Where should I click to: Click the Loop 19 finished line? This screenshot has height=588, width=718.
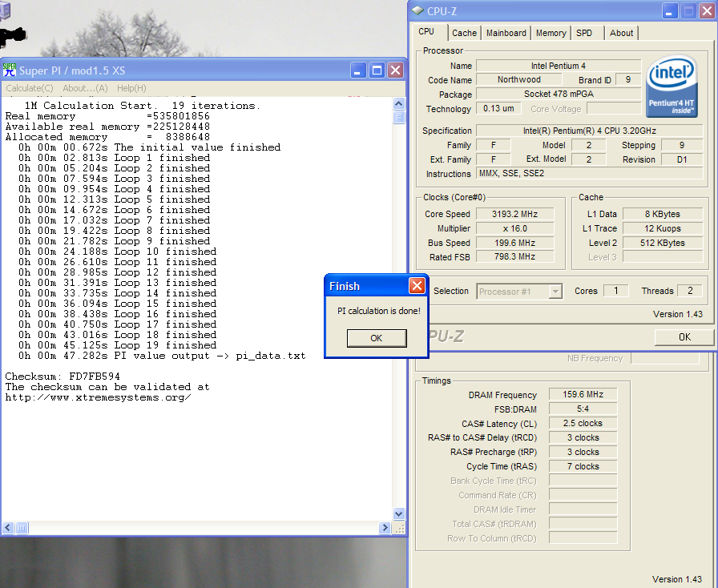117,345
